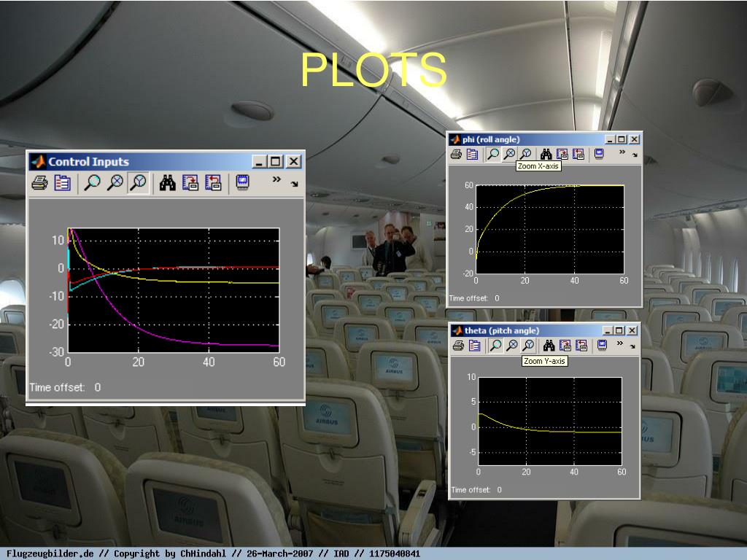Click the phi (roll angle) title bar
Screen dimensions: 747x560
(x=525, y=139)
